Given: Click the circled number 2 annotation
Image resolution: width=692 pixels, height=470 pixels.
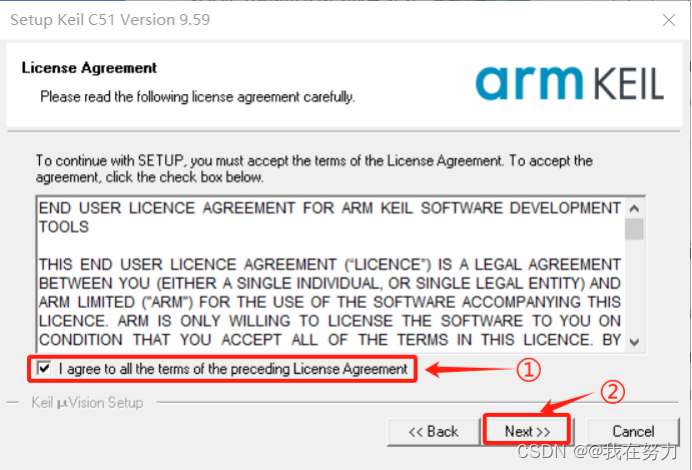Looking at the screenshot, I should tap(613, 391).
